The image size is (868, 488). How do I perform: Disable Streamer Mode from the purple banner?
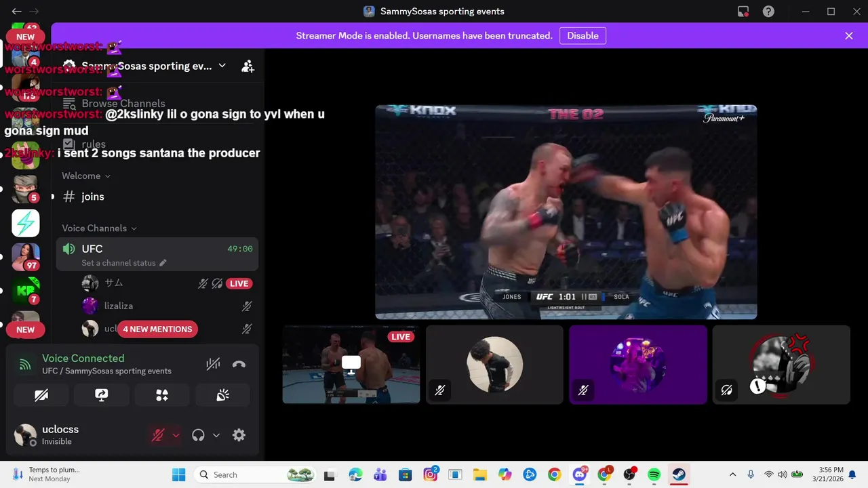(583, 36)
